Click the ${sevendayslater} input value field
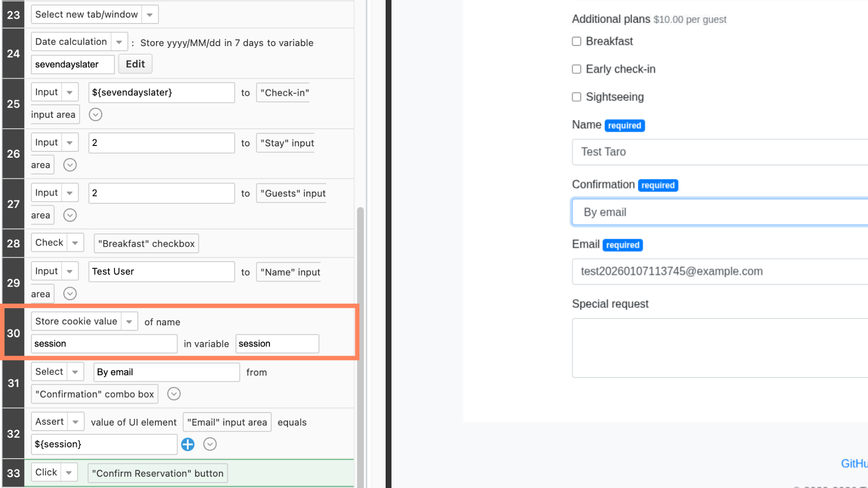The width and height of the screenshot is (868, 488). coord(161,93)
